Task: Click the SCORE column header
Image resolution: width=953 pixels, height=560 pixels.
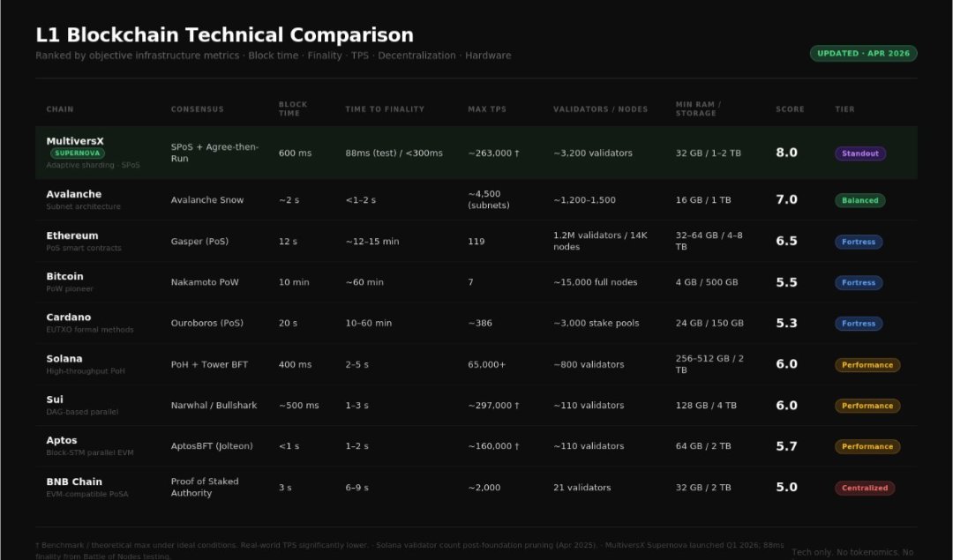Action: point(790,109)
